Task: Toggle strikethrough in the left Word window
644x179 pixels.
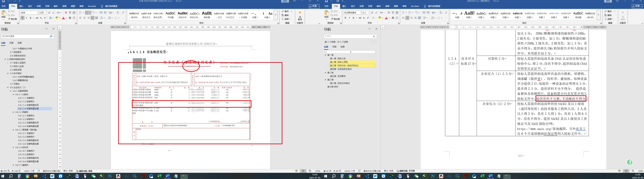Action: [37, 18]
